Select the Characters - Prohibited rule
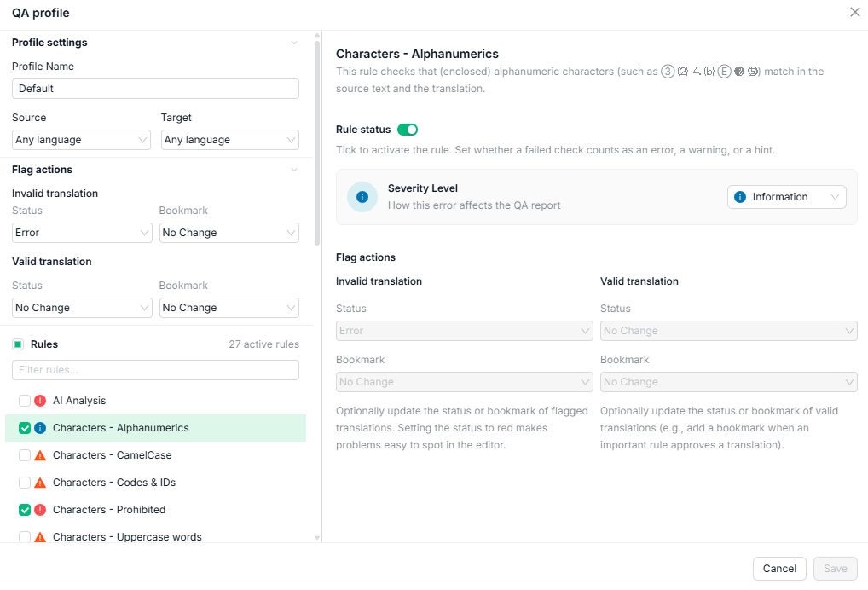 [x=155, y=510]
